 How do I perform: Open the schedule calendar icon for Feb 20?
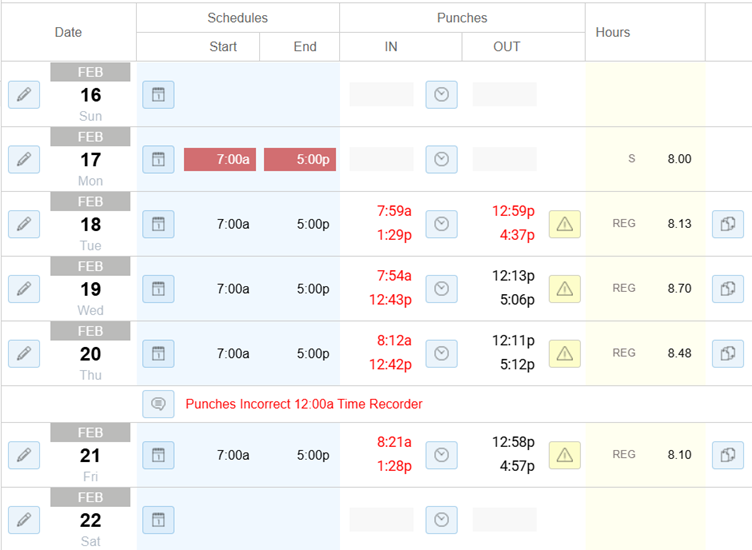pos(158,353)
